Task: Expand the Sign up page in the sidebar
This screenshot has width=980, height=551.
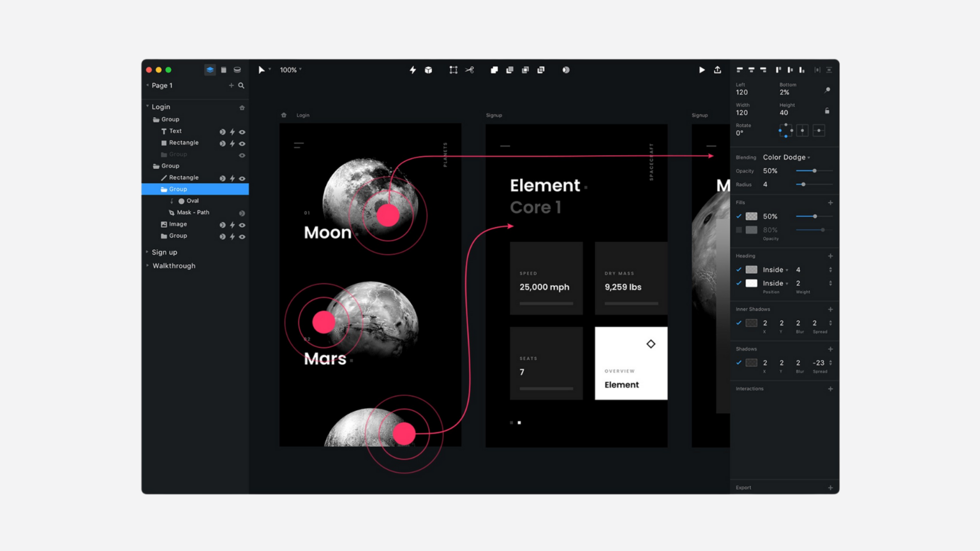Action: point(147,252)
